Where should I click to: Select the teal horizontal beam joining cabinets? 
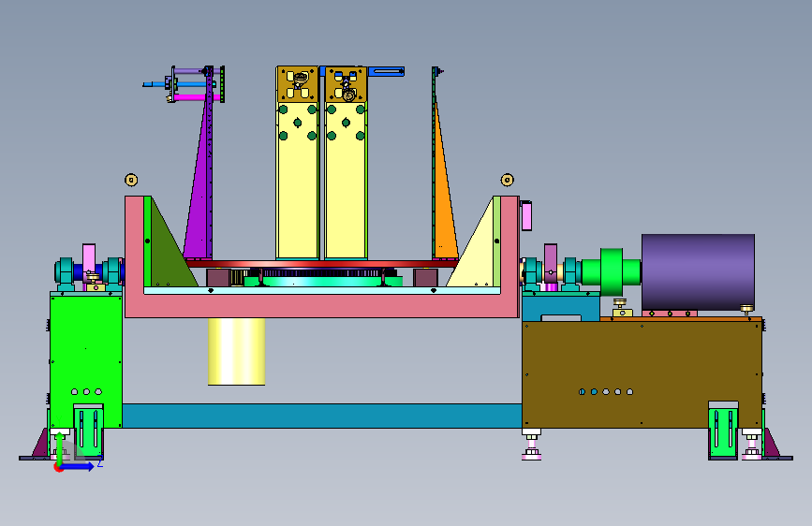pyautogui.click(x=321, y=416)
